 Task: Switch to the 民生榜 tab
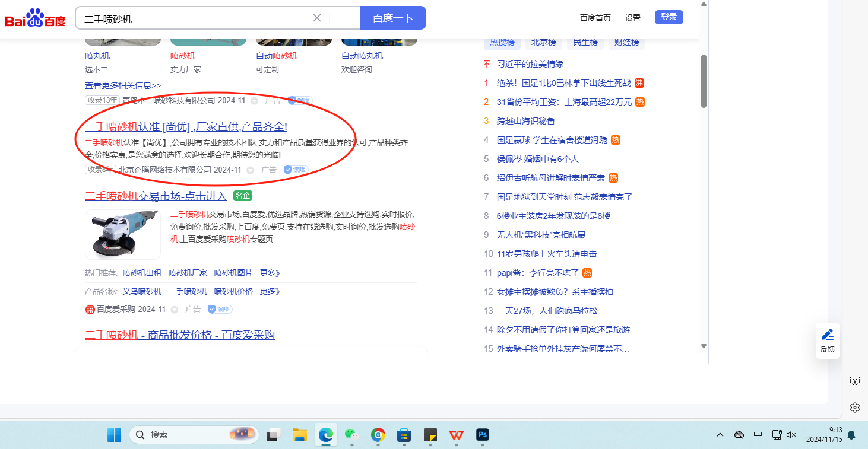585,42
